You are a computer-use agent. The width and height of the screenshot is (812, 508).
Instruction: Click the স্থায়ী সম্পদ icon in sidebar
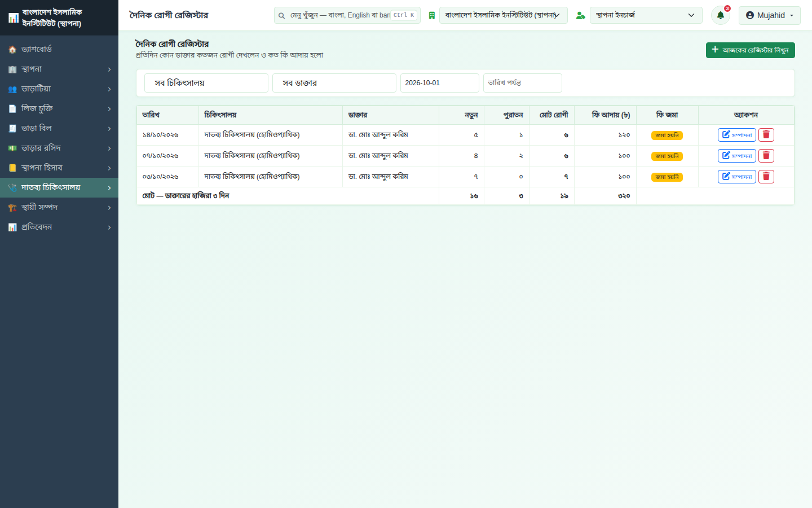(x=12, y=208)
